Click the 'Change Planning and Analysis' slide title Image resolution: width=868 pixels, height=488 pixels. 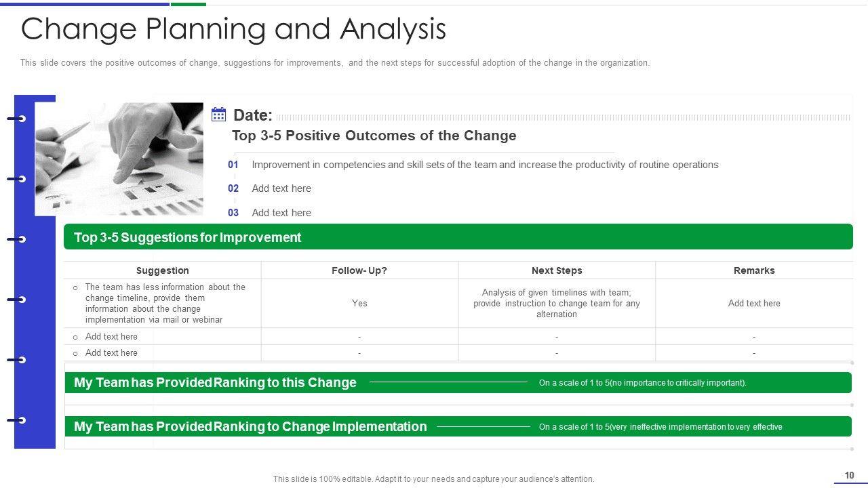233,29
